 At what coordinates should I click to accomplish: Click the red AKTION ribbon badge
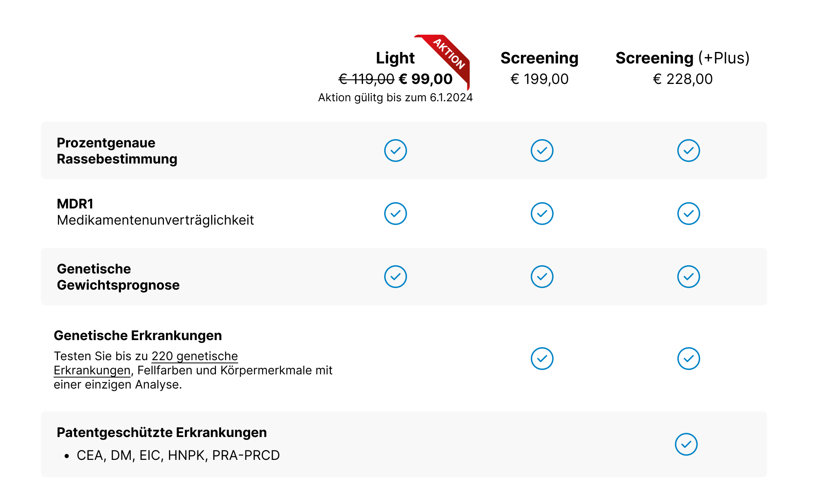[449, 54]
